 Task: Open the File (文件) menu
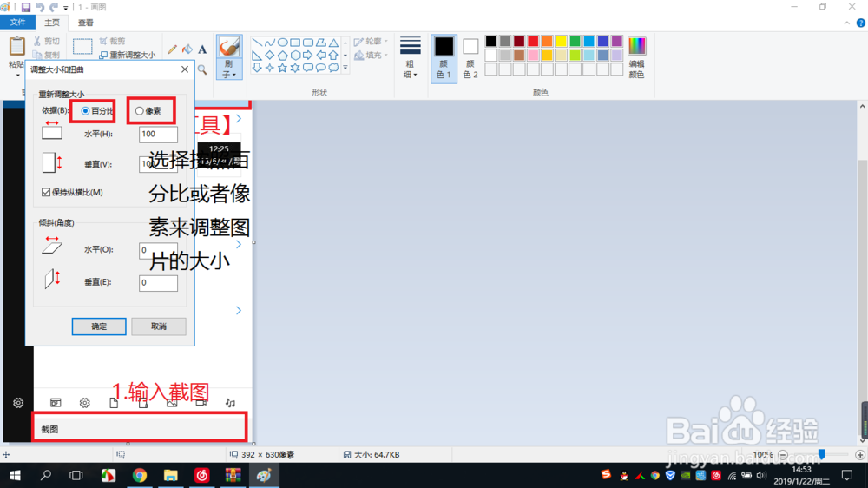pos(17,23)
